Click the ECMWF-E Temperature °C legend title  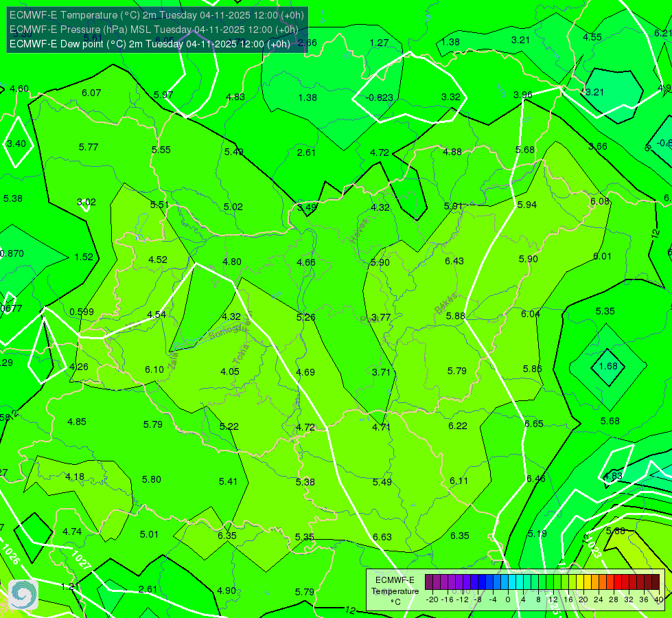[x=395, y=591]
